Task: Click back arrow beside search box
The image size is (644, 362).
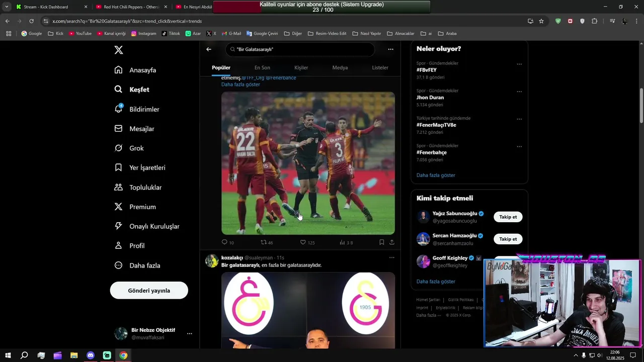Action: 209,49
